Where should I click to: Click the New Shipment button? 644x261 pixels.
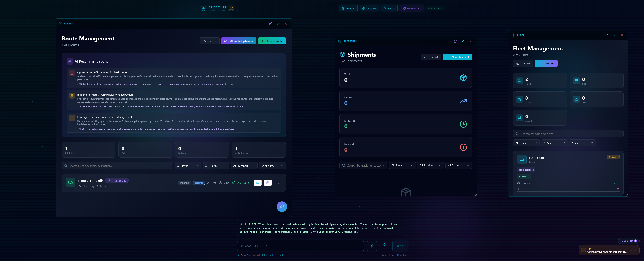click(457, 57)
